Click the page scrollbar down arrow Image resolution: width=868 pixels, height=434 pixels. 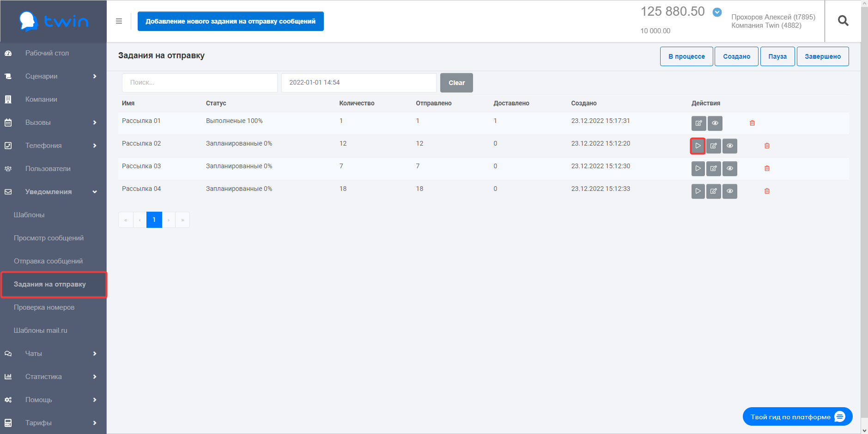pos(864,430)
